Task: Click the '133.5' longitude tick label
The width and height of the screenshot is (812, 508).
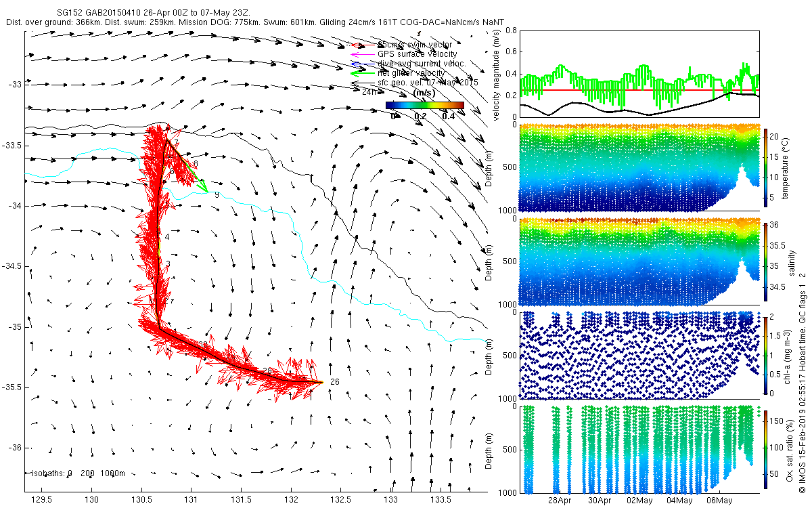Action: [x=441, y=500]
